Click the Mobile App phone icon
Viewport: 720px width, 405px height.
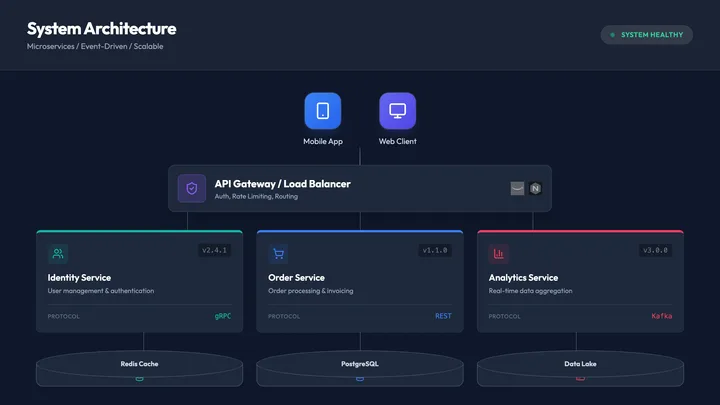click(x=323, y=111)
